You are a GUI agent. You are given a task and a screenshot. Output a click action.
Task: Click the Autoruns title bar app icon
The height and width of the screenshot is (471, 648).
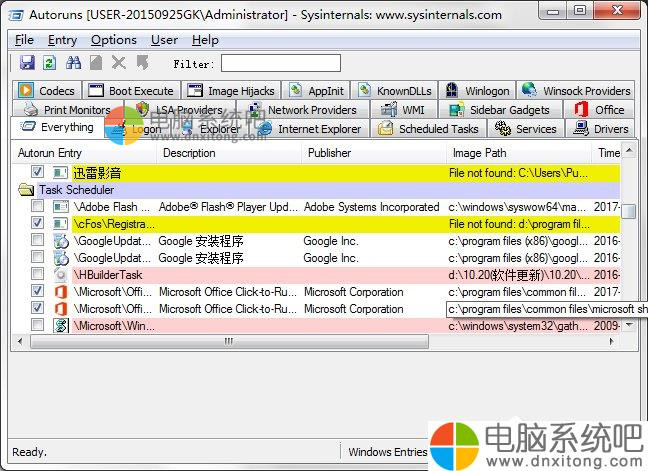[17, 15]
